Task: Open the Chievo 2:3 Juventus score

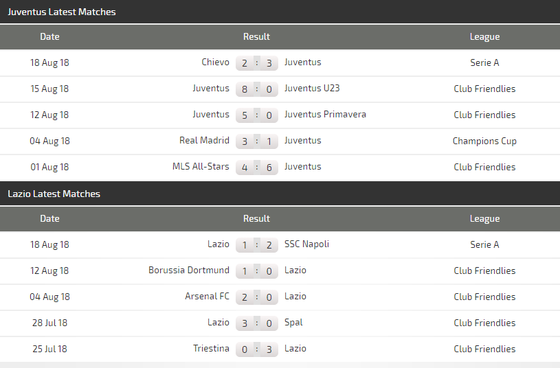Action: point(257,63)
